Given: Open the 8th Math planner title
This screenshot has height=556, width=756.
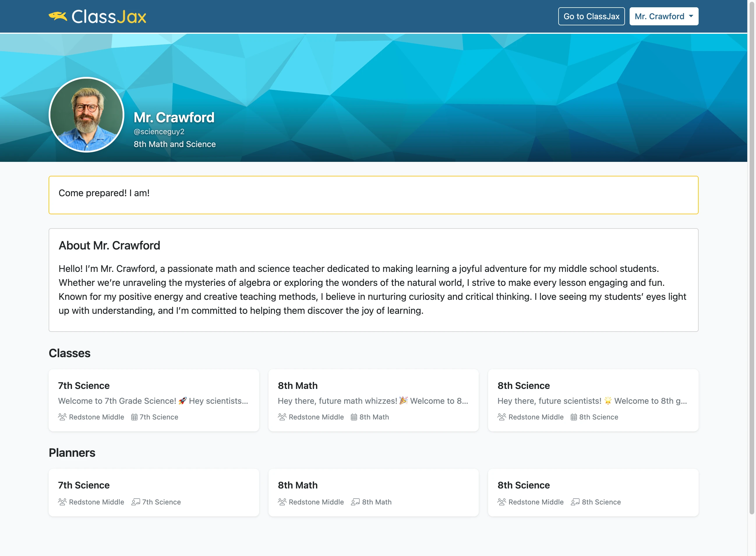Looking at the screenshot, I should click(x=298, y=485).
